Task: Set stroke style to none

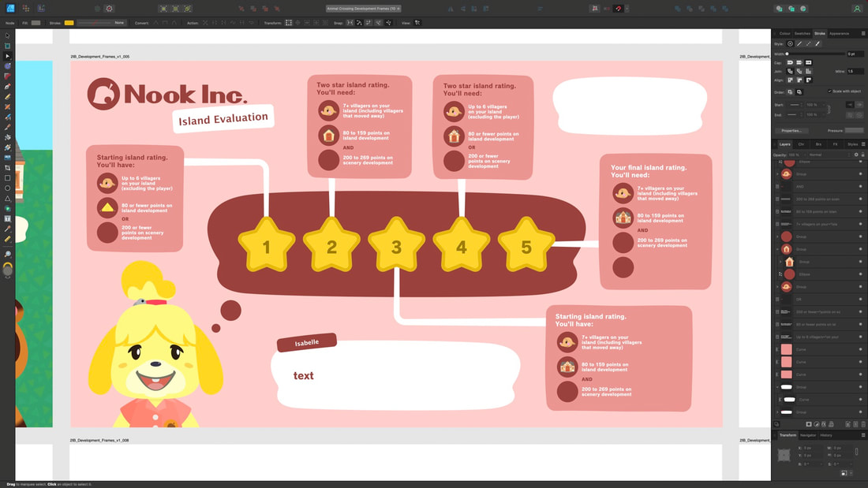Action: (x=790, y=43)
